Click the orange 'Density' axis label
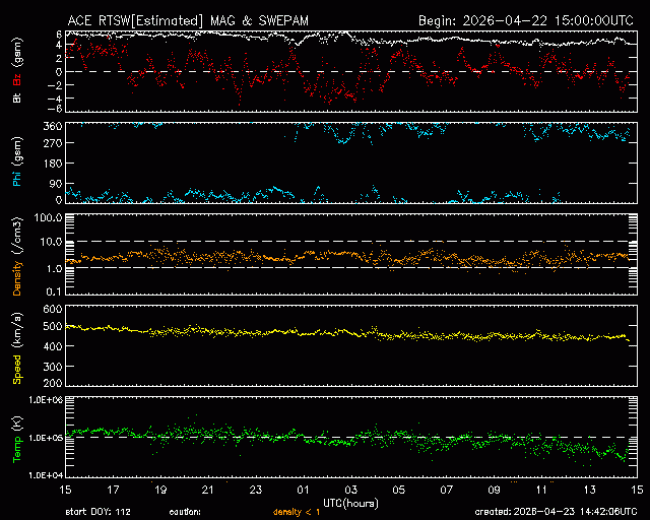Screen dimensions: 650x520 pyautogui.click(x=17, y=278)
